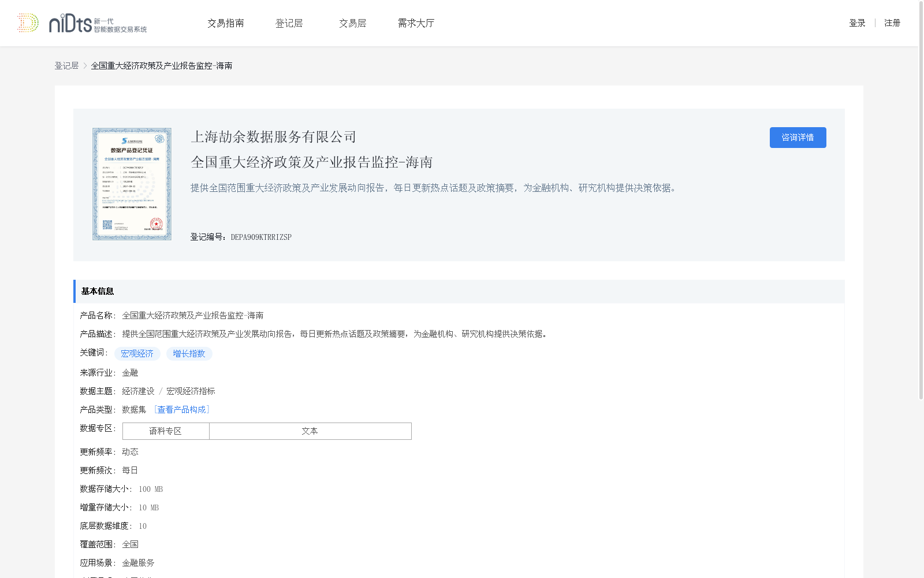
Task: Select registration number DEPA909KTRRIZSP
Action: [x=261, y=237]
